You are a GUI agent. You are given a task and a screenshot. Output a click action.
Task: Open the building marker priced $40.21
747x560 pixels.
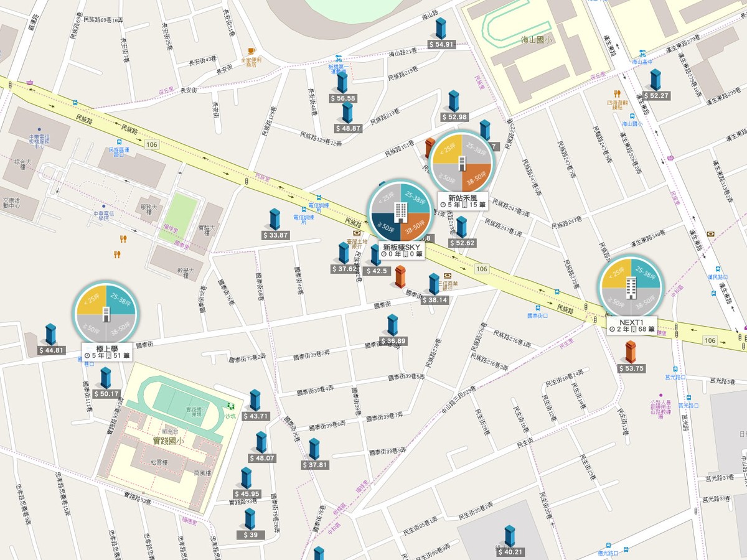[x=510, y=536]
